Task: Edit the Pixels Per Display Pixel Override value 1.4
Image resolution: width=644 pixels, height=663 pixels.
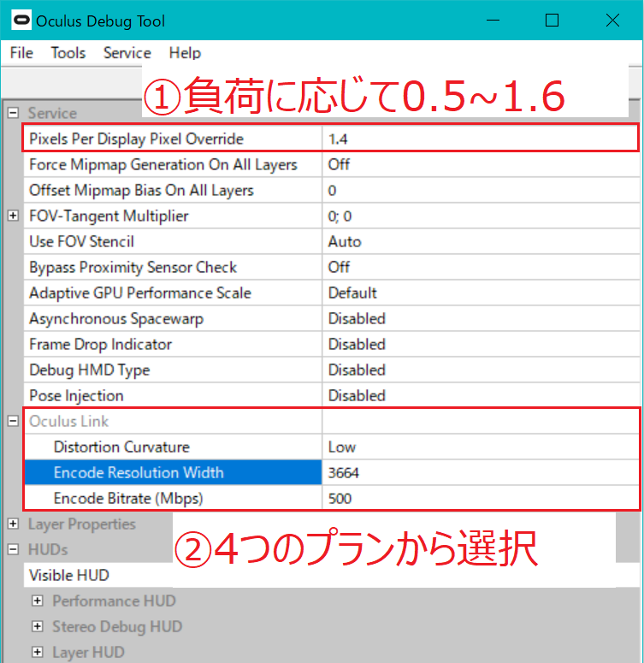Action: point(481,139)
